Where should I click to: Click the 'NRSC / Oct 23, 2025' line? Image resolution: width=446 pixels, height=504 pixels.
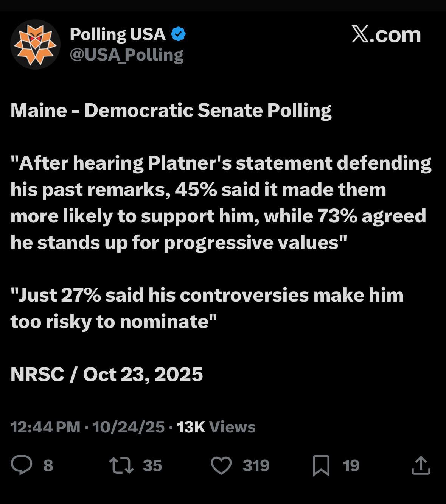pyautogui.click(x=107, y=374)
